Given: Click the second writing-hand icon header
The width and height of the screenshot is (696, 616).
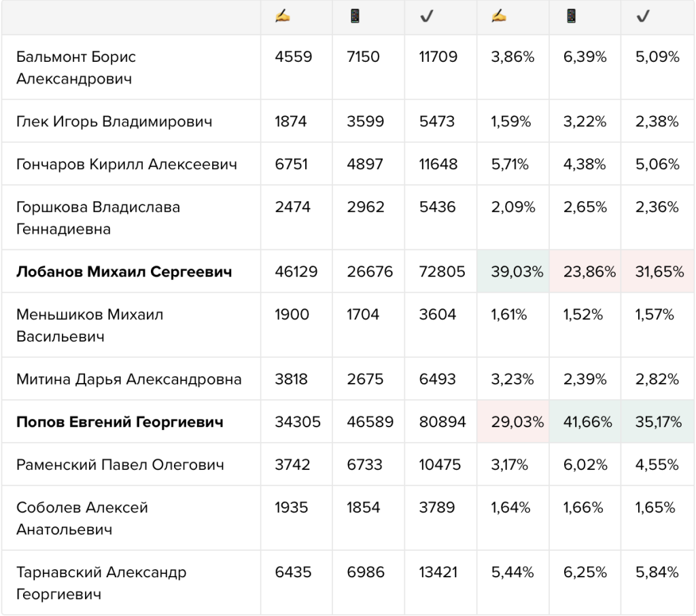Looking at the screenshot, I should 499,16.
